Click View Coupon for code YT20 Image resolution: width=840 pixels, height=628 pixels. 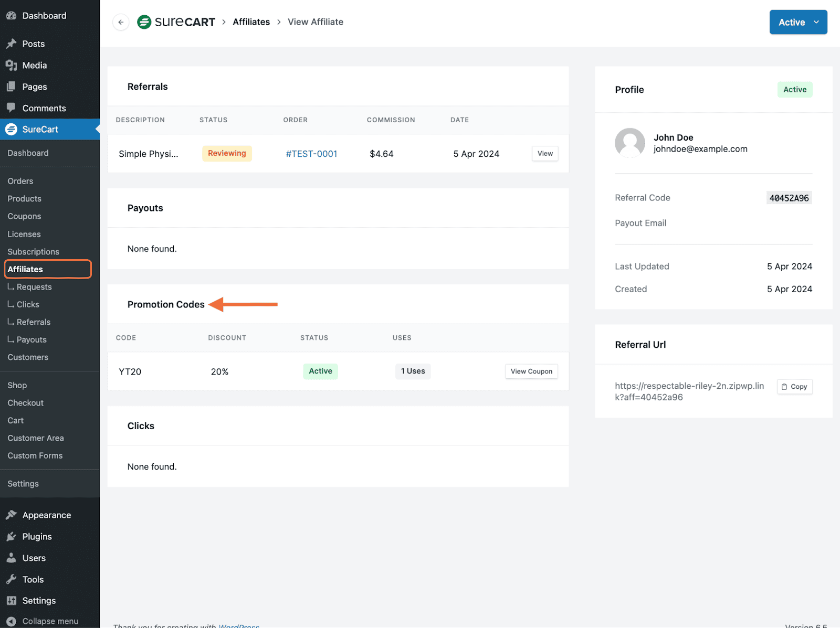click(531, 371)
